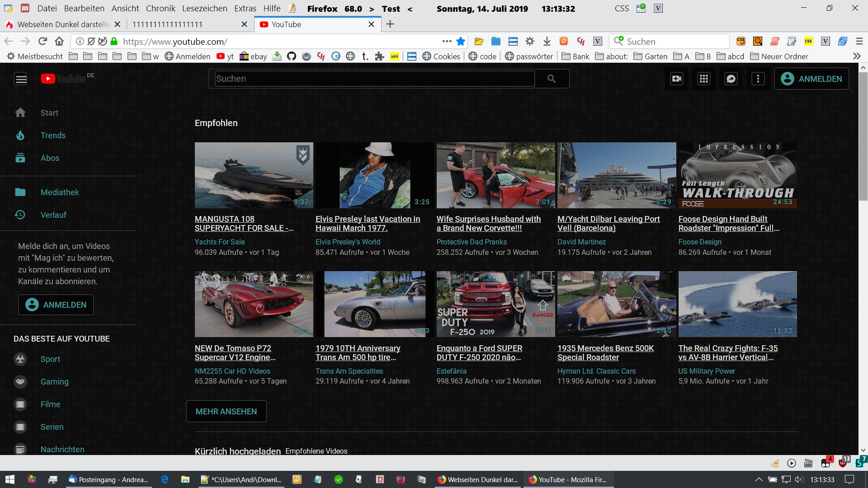
Task: Click Firefox reload page button
Action: (42, 42)
